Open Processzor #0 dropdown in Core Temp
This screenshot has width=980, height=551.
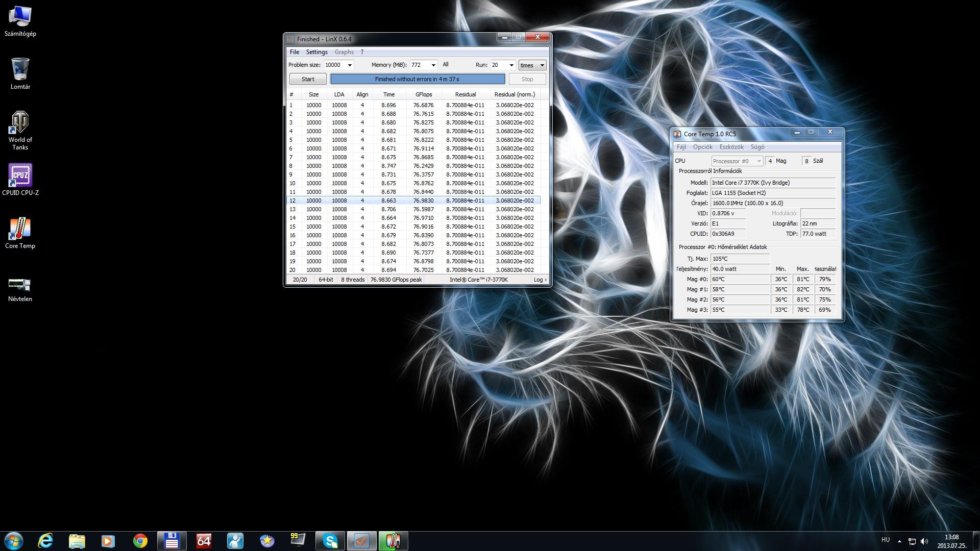(x=737, y=161)
